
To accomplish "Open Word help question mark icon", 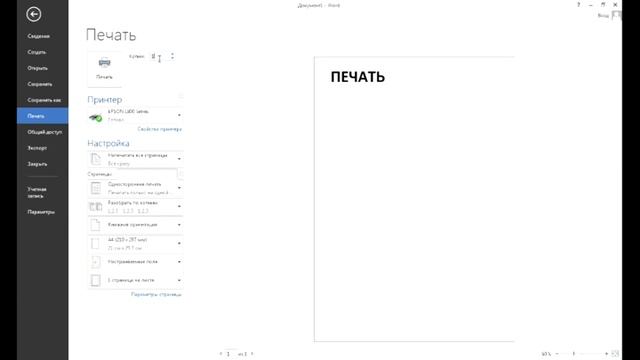I will 578,5.
